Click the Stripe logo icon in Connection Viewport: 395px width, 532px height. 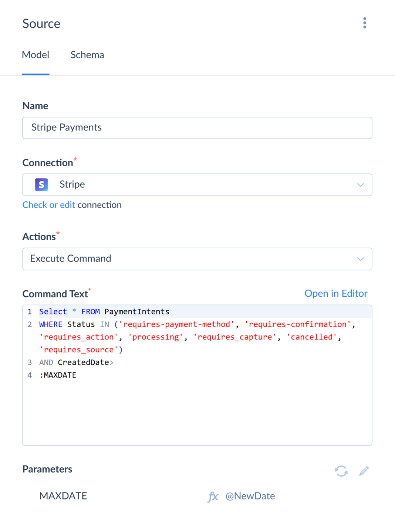click(x=41, y=184)
